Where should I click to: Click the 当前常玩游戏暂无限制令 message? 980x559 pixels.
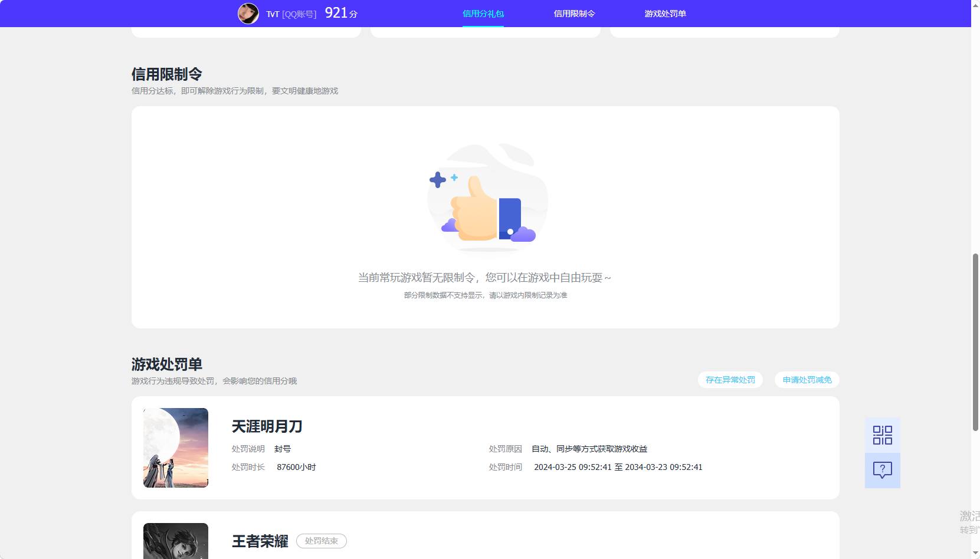484,277
